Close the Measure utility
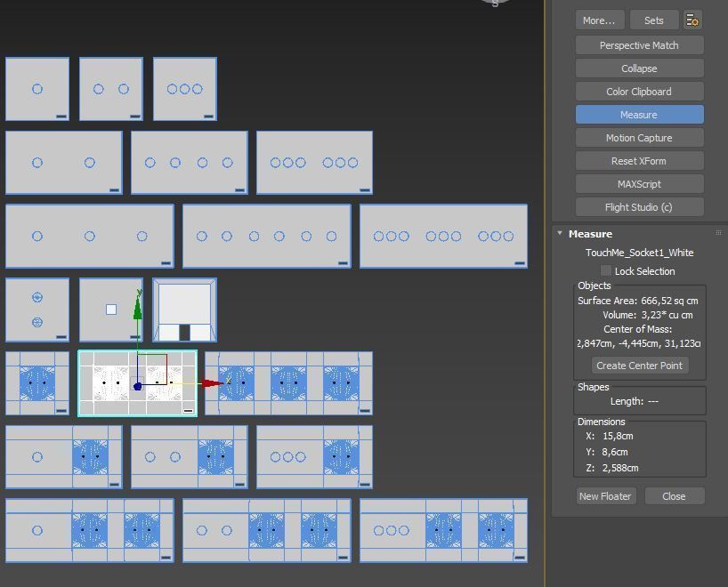 pyautogui.click(x=674, y=496)
